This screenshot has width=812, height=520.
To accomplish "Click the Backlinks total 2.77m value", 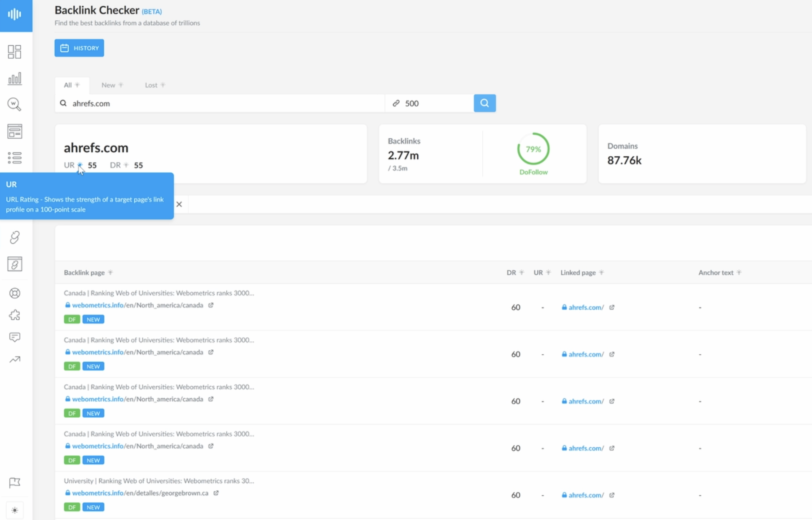I will pyautogui.click(x=403, y=155).
